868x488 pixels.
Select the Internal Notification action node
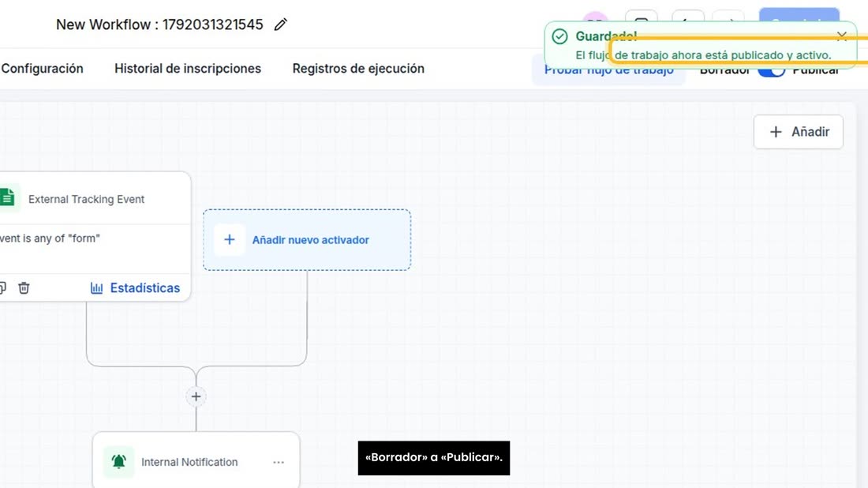(196, 460)
